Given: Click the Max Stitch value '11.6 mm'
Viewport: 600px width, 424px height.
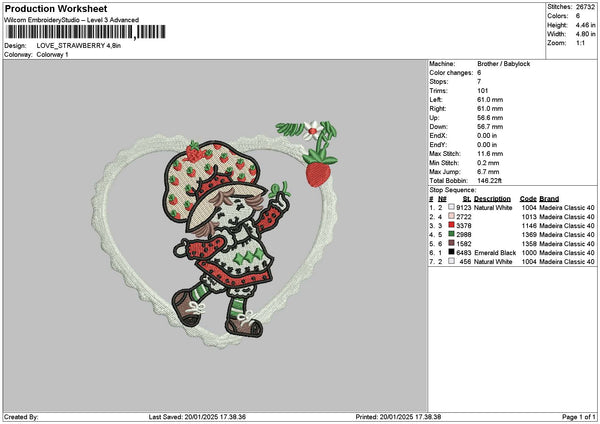Looking at the screenshot, I should [x=490, y=154].
